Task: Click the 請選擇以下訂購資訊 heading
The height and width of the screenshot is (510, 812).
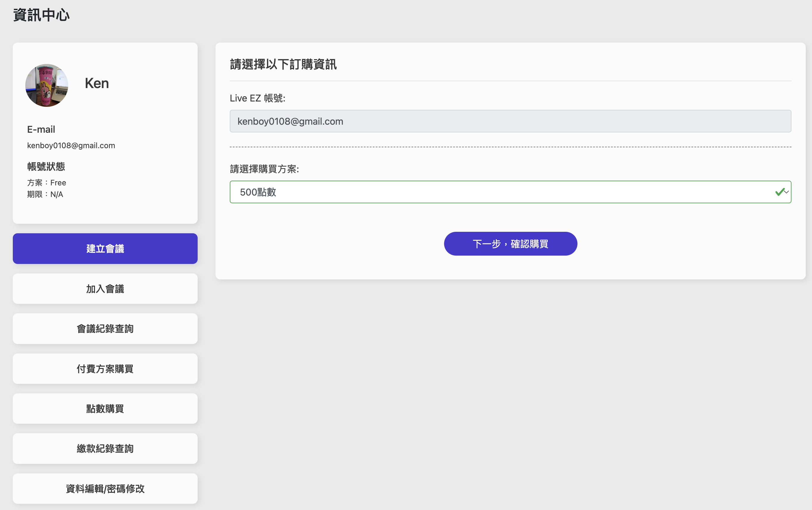Action: (283, 64)
